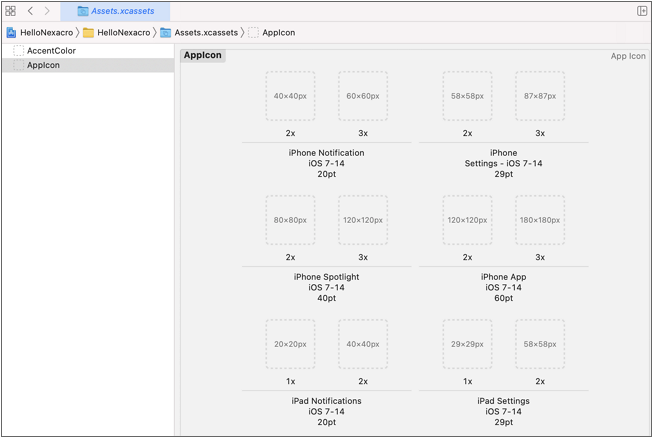652x437 pixels.
Task: Go back with the left arrow
Action: (30, 11)
